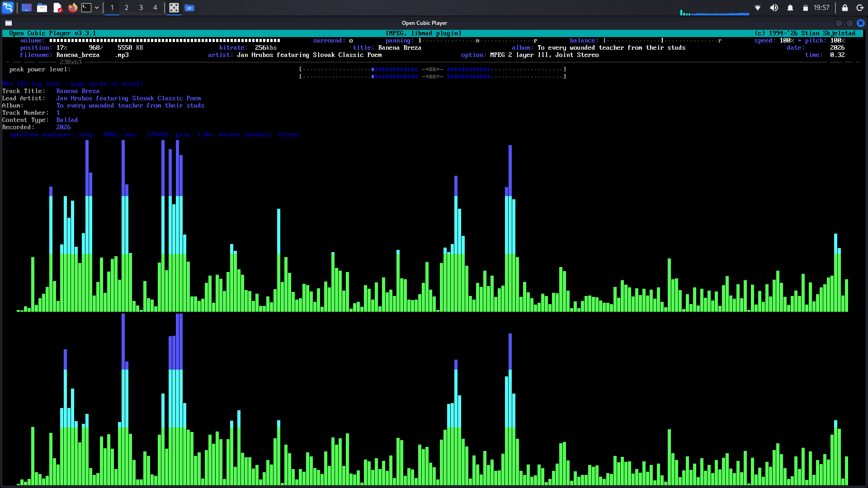This screenshot has height=488, width=868.
Task: Click the "Open Cubic Player" window title
Action: point(425,23)
